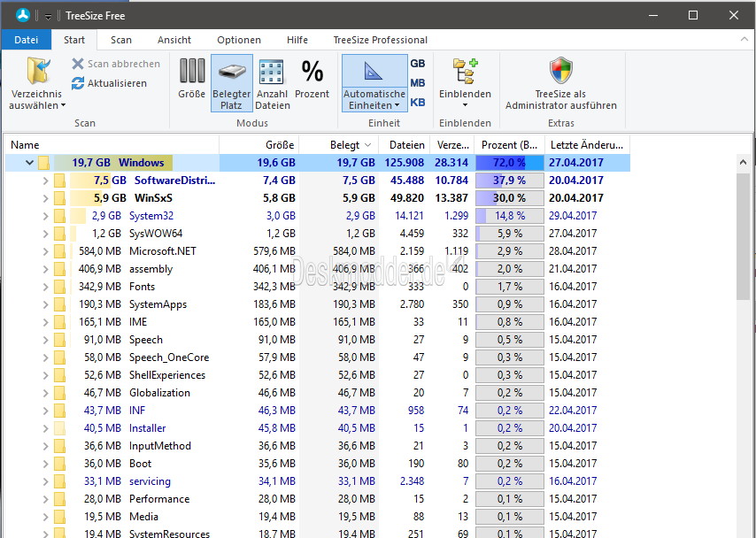756x538 pixels.
Task: Click the InputMethod folder icon
Action: [59, 446]
